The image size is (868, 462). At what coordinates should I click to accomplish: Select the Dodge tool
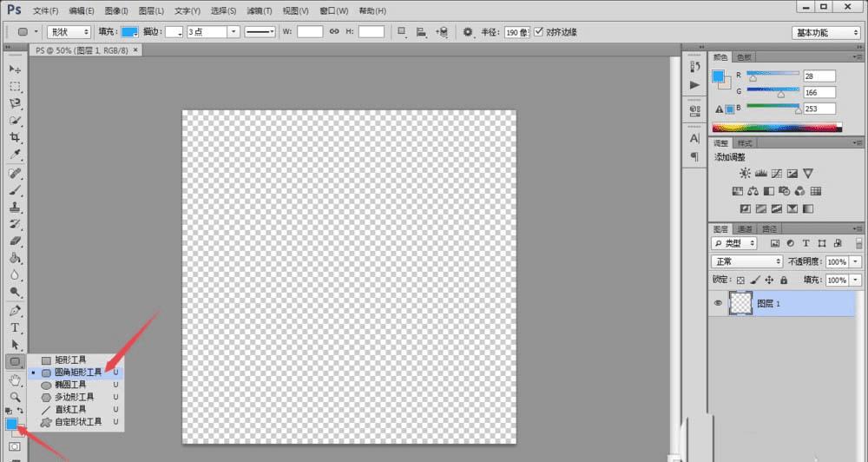(15, 292)
